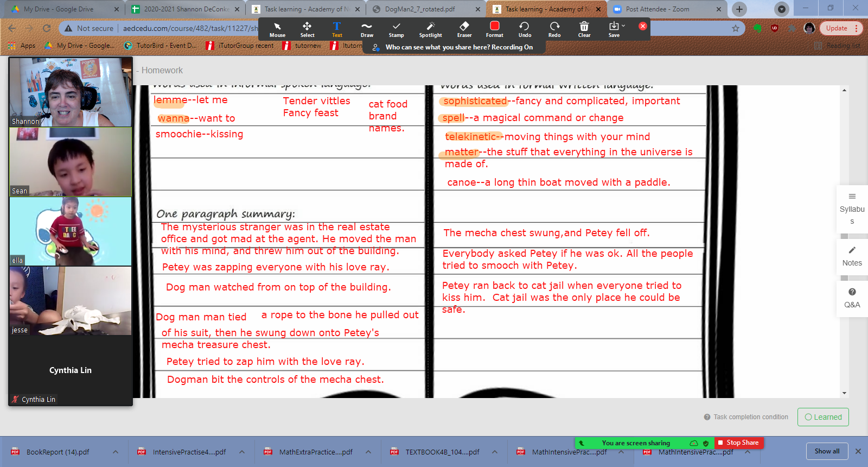Close the DogMan2_7_rotated.pdf tab
Screen dimensions: 868x467
(x=478, y=9)
